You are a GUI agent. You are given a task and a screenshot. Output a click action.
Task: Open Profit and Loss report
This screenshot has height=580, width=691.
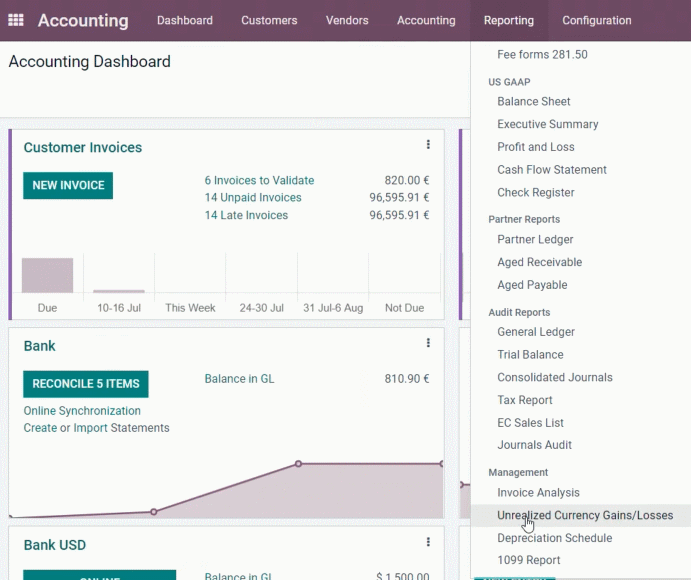536,147
